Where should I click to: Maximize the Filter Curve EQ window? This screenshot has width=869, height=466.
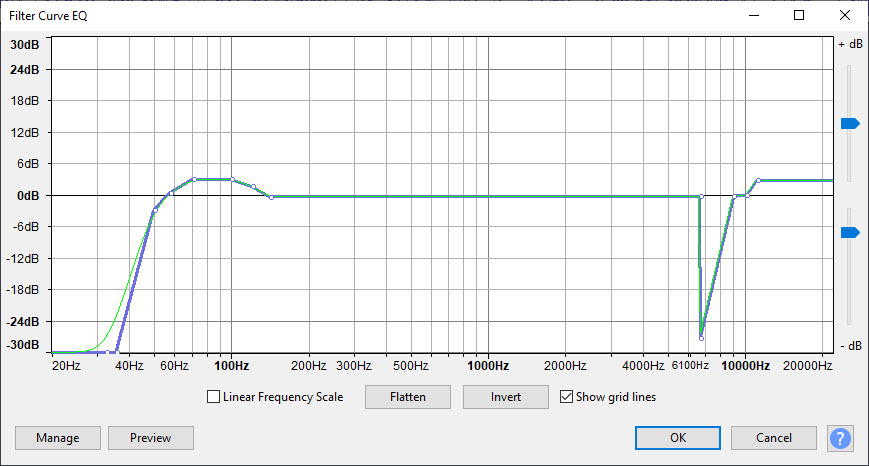(x=799, y=16)
